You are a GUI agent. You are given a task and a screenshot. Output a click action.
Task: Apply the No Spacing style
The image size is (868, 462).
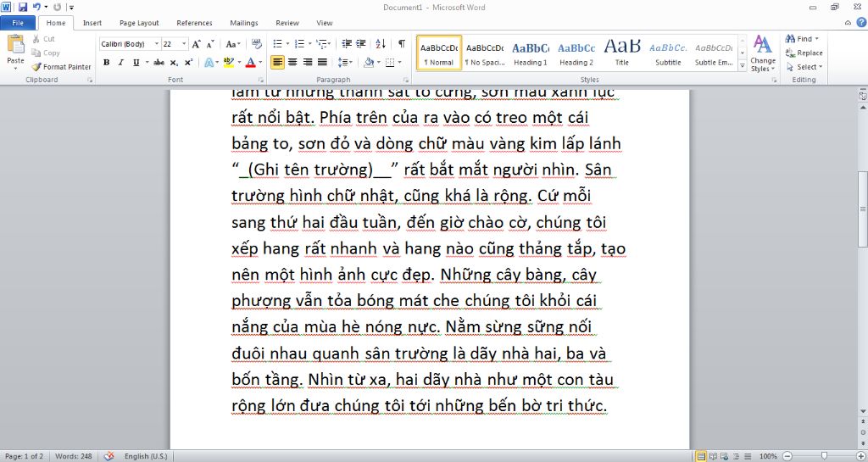tap(484, 53)
